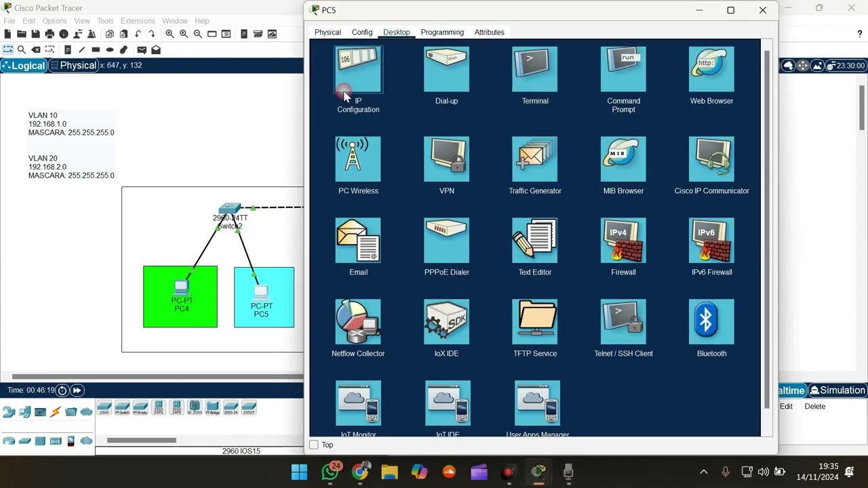Select the Inspect magnifier tool

pos(22,49)
